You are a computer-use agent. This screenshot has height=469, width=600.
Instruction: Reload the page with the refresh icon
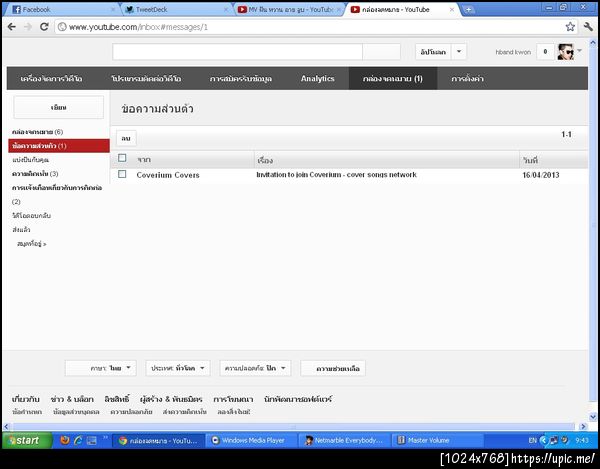click(44, 27)
